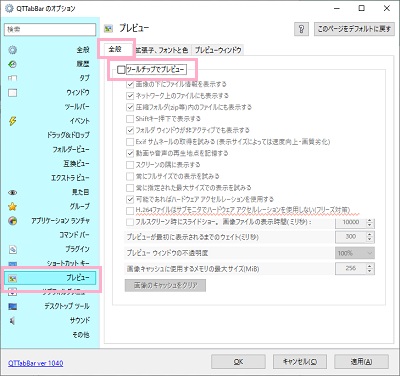Click the 履歴 history clock icon
The image size is (400, 376).
pyautogui.click(x=12, y=64)
